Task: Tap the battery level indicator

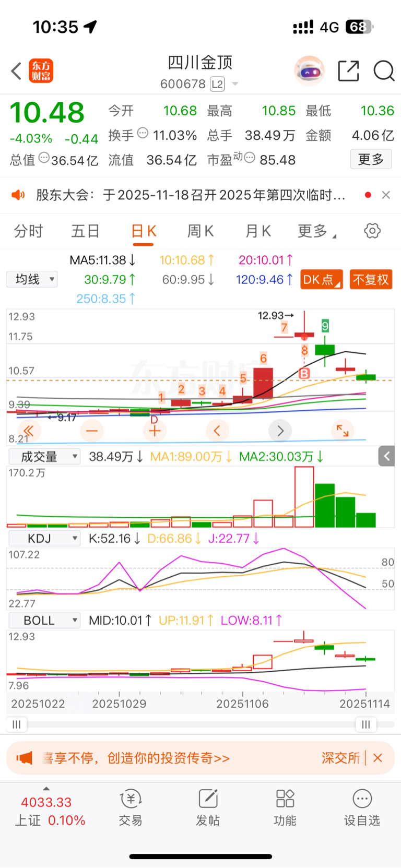Action: click(x=359, y=27)
